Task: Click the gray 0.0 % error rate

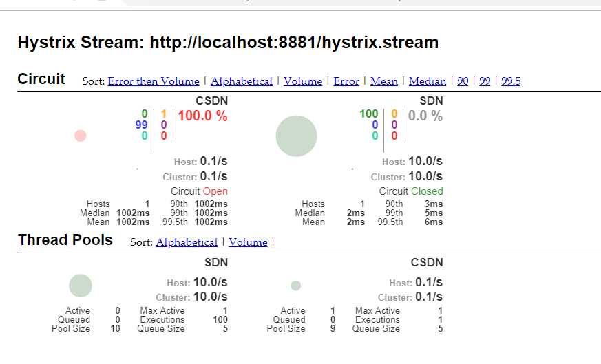Action: point(425,116)
